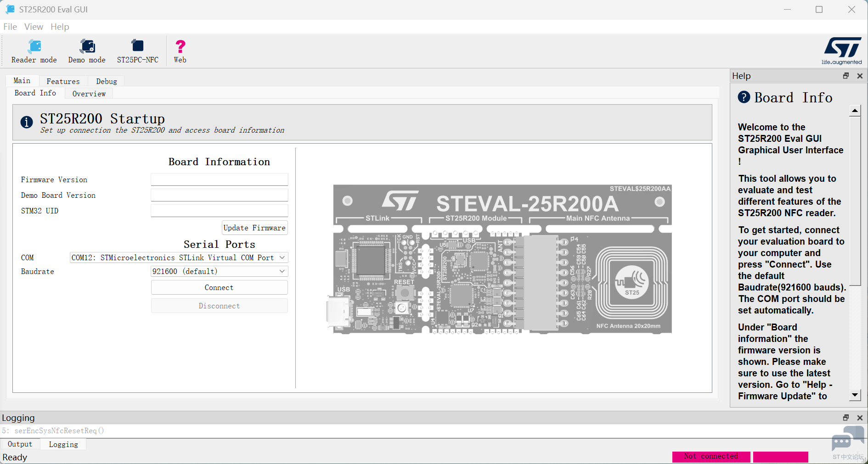Click the 'Ready' status bar text

tap(15, 457)
